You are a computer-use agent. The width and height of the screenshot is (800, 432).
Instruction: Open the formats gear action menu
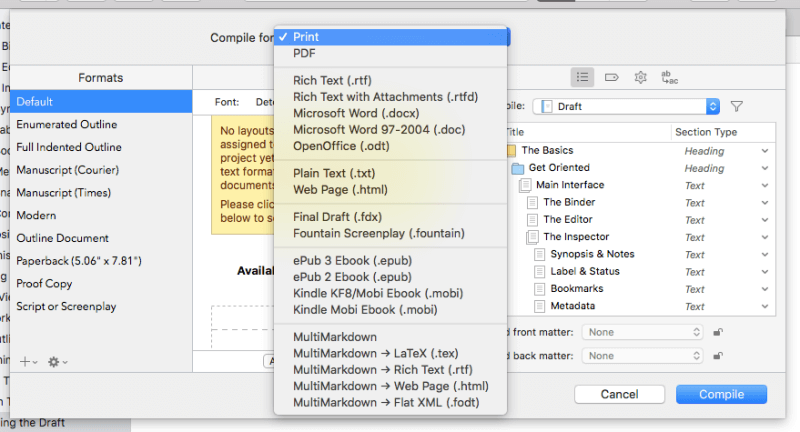pyautogui.click(x=57, y=362)
